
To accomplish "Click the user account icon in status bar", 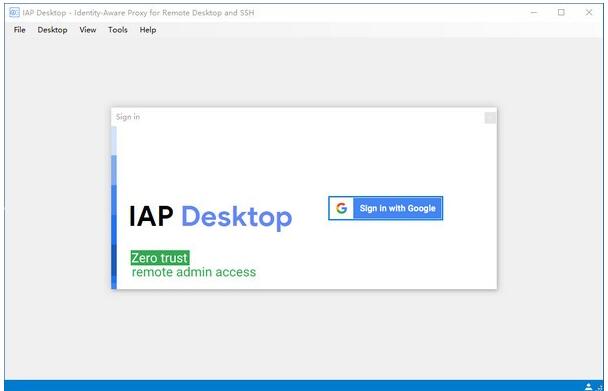I will point(588,386).
